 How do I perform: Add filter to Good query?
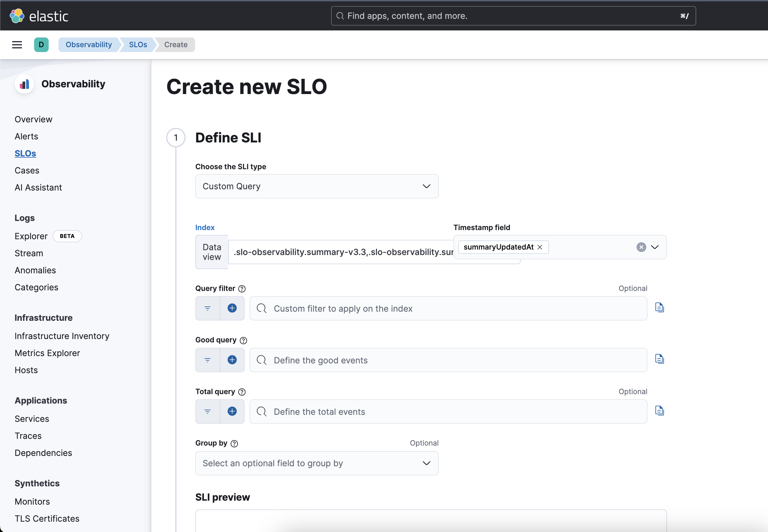(232, 360)
